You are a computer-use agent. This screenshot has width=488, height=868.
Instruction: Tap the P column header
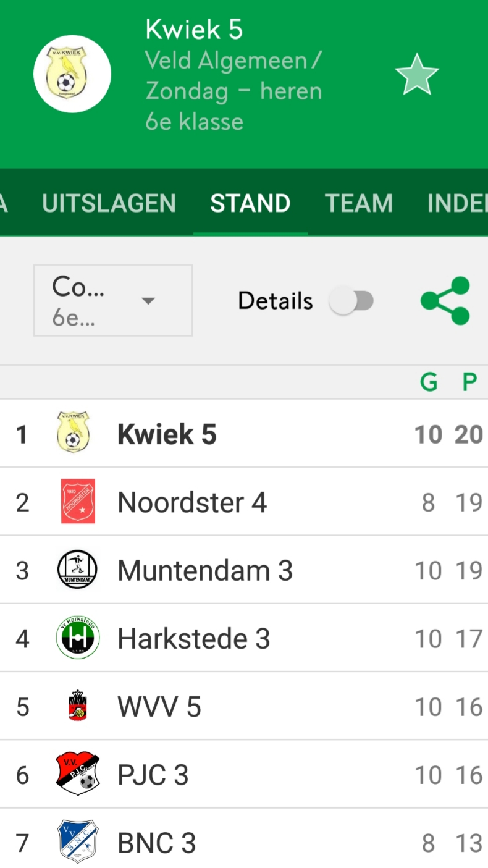[x=470, y=382]
